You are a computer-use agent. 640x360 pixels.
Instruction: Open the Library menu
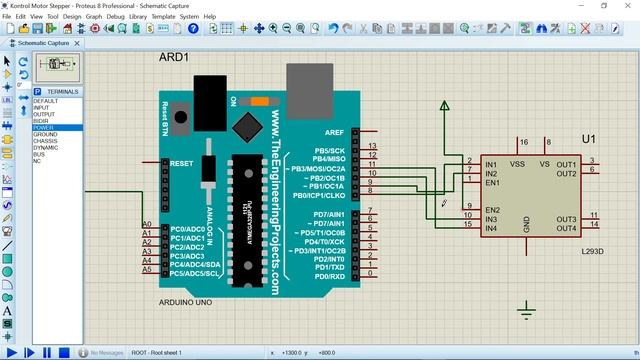coord(138,17)
